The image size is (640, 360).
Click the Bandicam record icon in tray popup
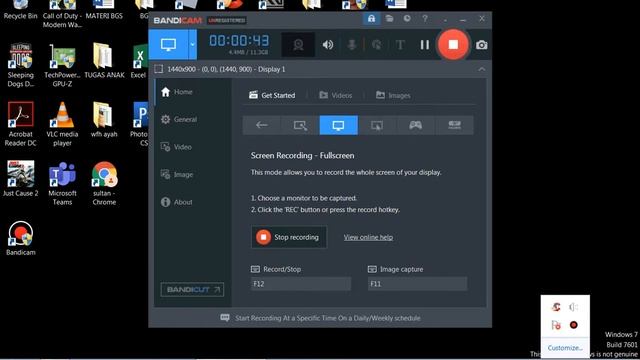[x=574, y=325]
